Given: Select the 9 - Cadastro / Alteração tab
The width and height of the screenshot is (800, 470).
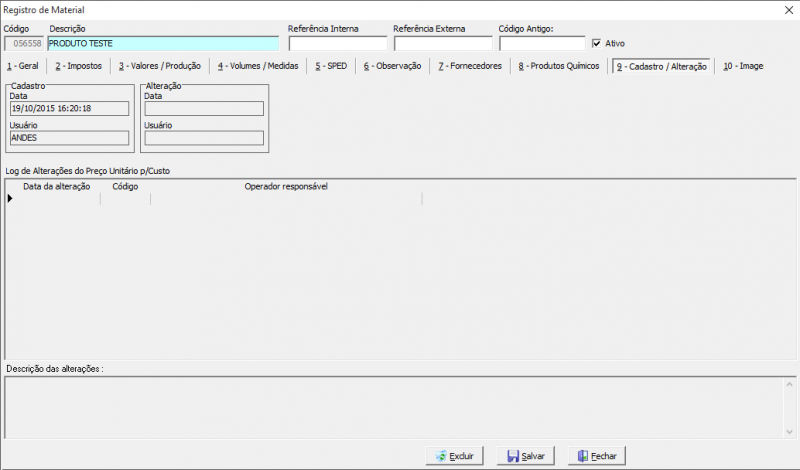Looking at the screenshot, I should point(662,66).
